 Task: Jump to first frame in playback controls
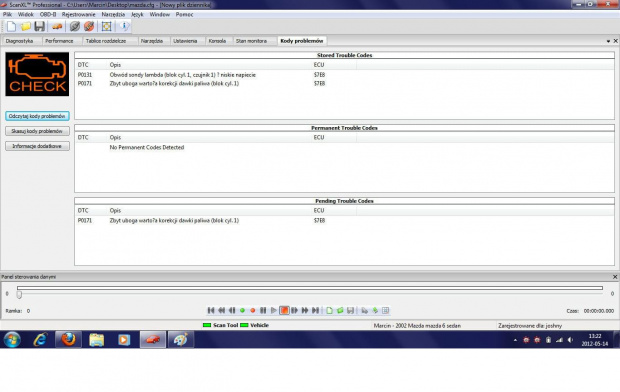pyautogui.click(x=211, y=311)
